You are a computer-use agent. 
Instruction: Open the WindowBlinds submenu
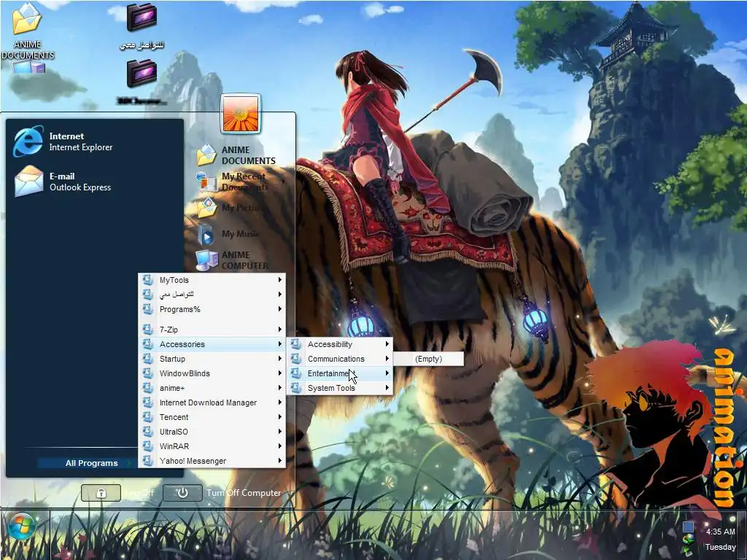click(212, 373)
